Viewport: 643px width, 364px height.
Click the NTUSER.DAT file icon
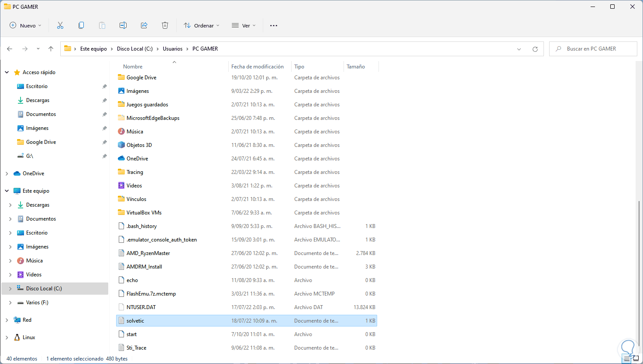point(121,307)
